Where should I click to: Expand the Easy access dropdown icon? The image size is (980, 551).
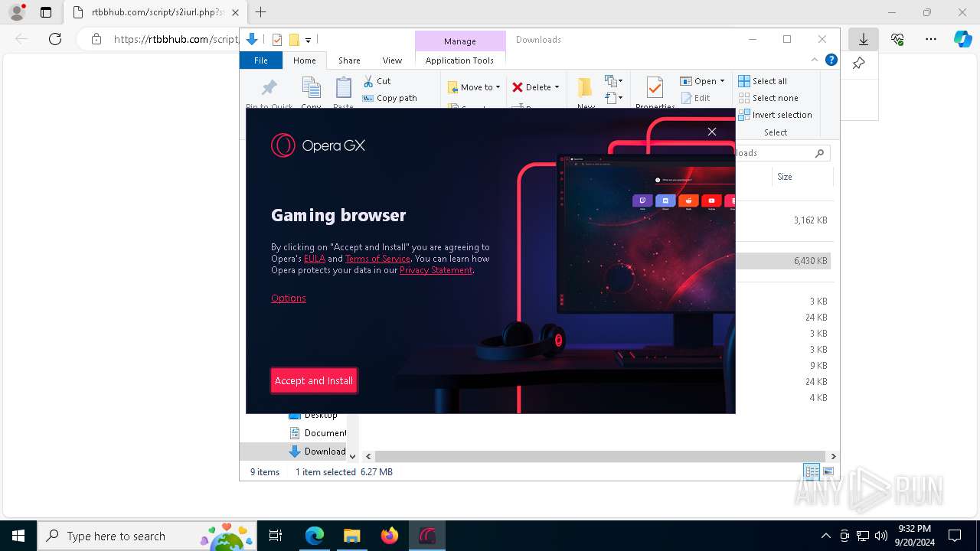click(613, 98)
